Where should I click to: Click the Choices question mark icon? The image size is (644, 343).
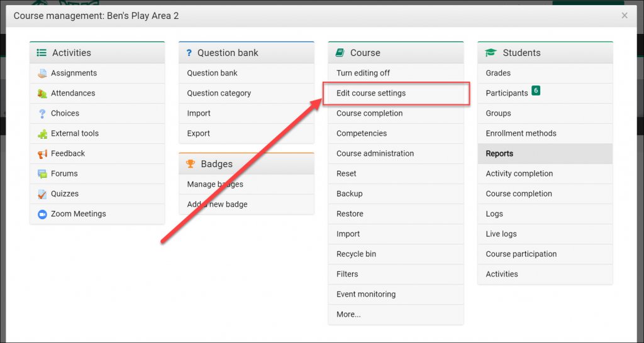[42, 114]
